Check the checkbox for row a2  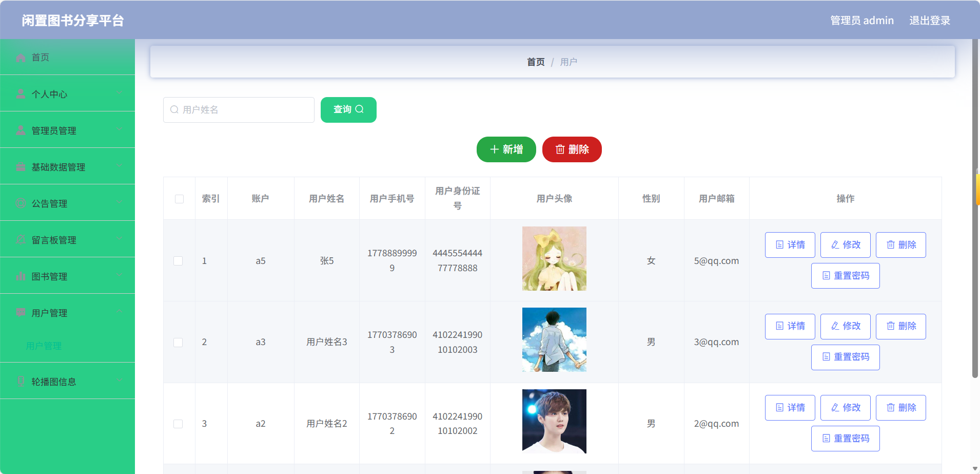178,424
